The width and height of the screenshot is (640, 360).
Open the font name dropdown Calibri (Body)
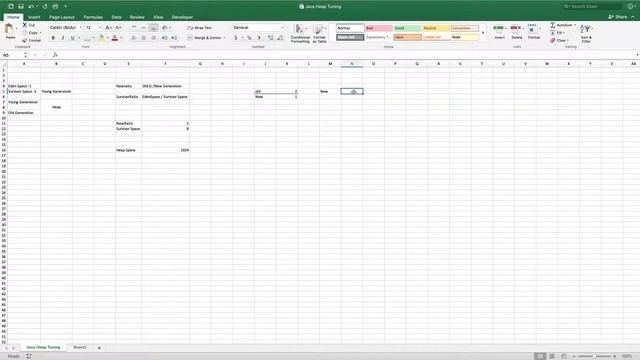click(80, 28)
